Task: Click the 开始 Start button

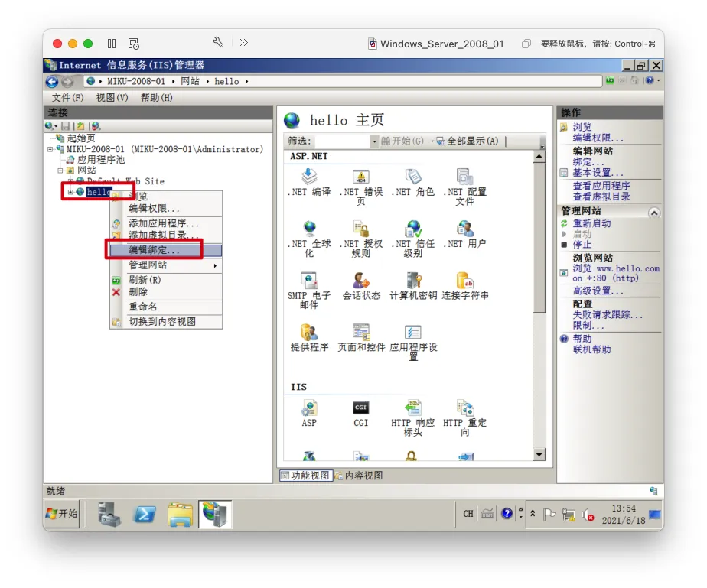Action: coord(62,514)
